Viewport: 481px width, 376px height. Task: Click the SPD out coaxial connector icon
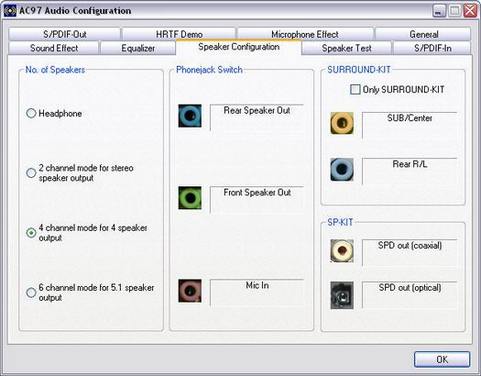pyautogui.click(x=342, y=251)
